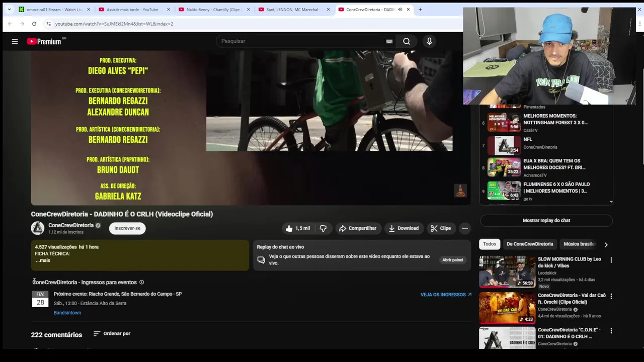Play playlist item Nottingham Forest 3 x 0

click(x=546, y=122)
